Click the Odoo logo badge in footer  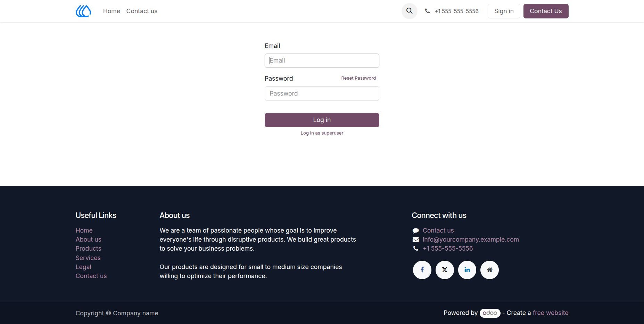(490, 313)
